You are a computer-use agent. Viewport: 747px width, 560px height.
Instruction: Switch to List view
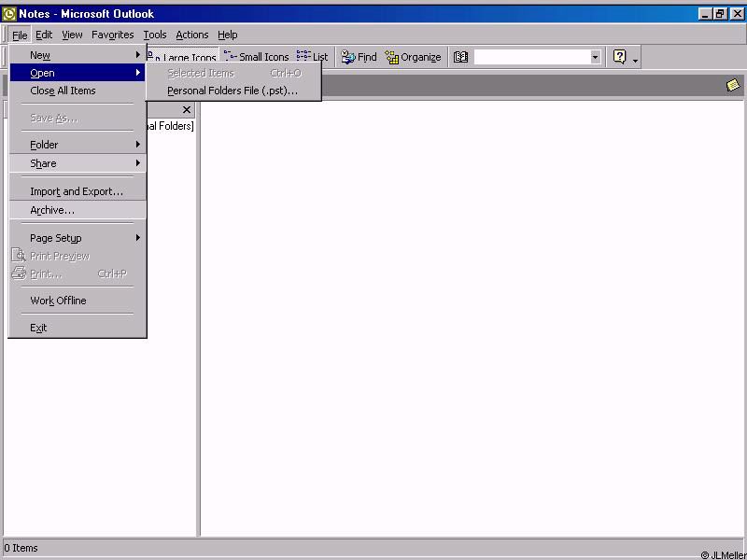[313, 57]
